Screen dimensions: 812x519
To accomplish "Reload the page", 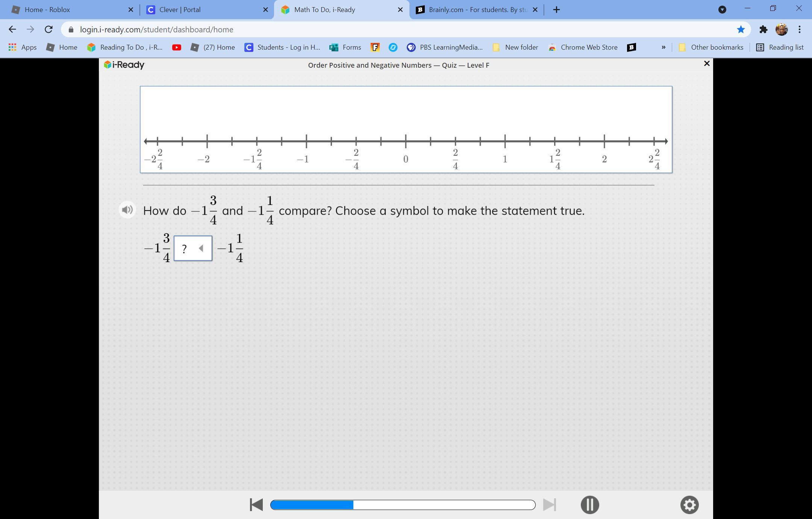I will [48, 29].
